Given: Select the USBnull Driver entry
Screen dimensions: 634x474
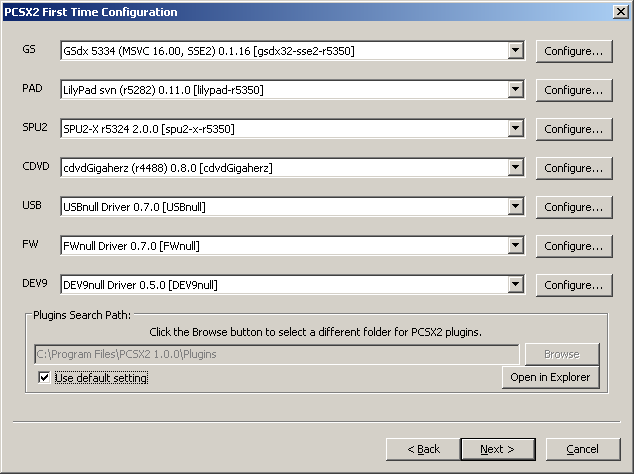Looking at the screenshot, I should tap(134, 207).
